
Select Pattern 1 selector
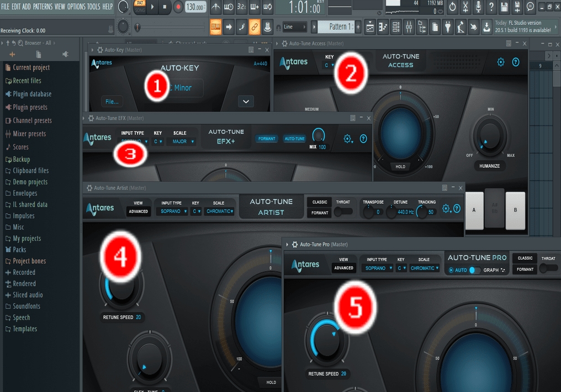point(337,27)
